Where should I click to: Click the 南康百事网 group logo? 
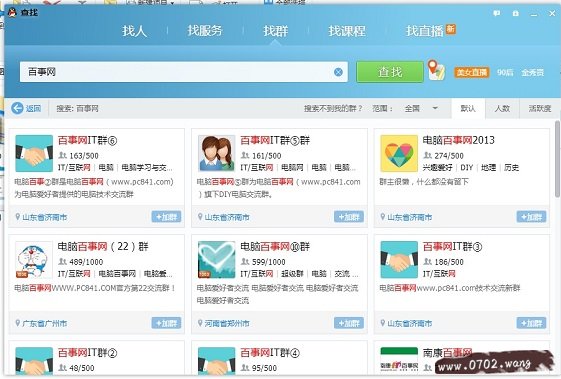pyautogui.click(x=399, y=361)
